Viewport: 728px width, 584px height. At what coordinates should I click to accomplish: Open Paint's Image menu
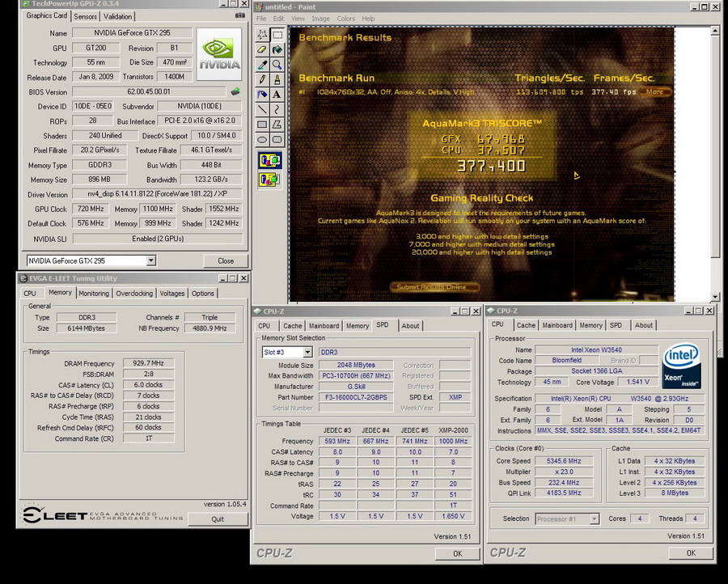click(320, 19)
